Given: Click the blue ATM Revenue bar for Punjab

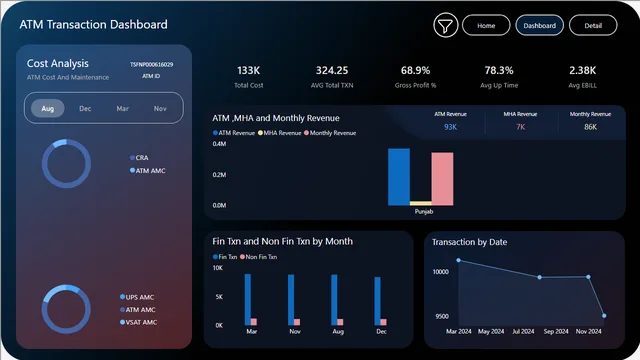Looking at the screenshot, I should click(399, 177).
